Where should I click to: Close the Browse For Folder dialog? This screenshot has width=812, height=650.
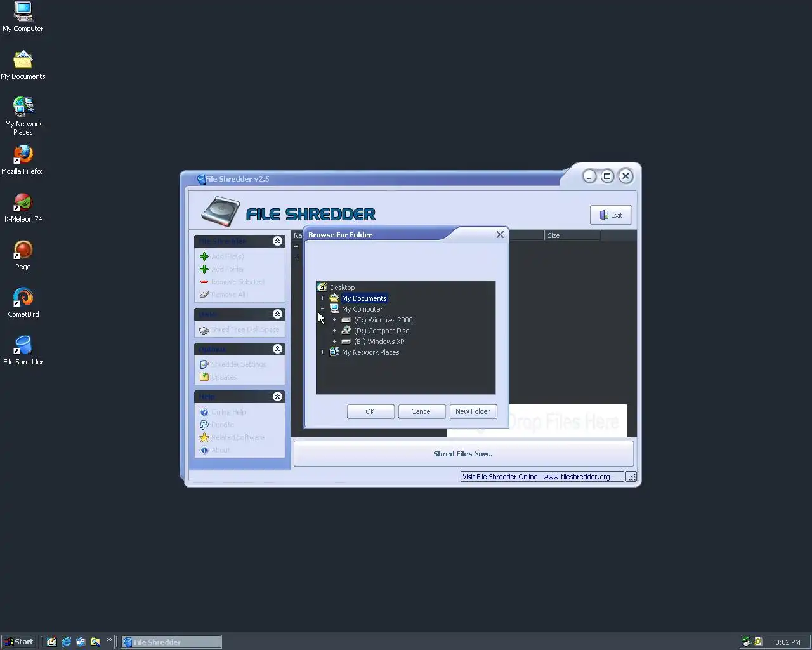coord(500,235)
